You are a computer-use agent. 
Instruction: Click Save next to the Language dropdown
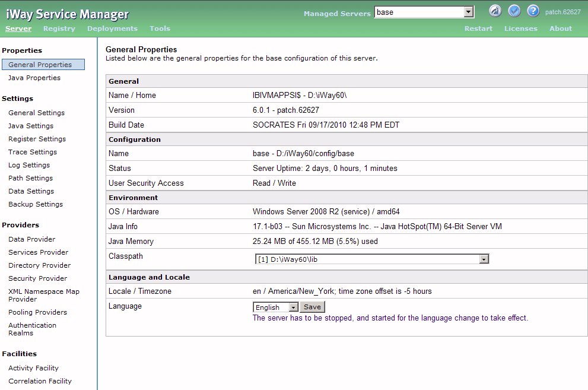312,307
